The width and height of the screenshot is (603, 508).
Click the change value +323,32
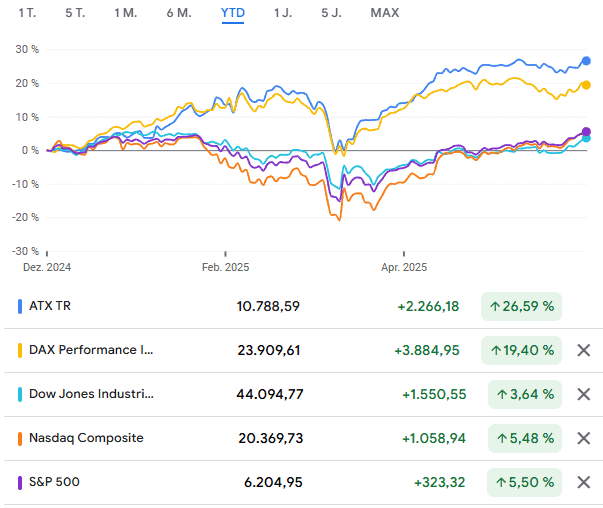tap(440, 482)
